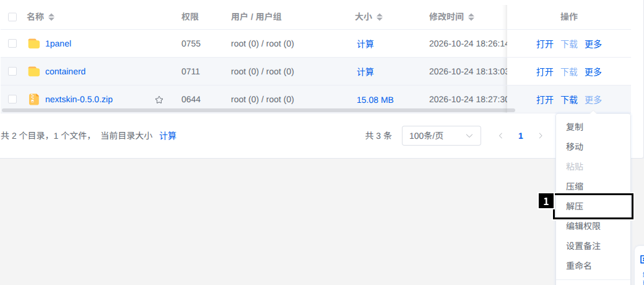Toggle the select-all checkbox in the header
The image size is (644, 285).
pyautogui.click(x=12, y=17)
